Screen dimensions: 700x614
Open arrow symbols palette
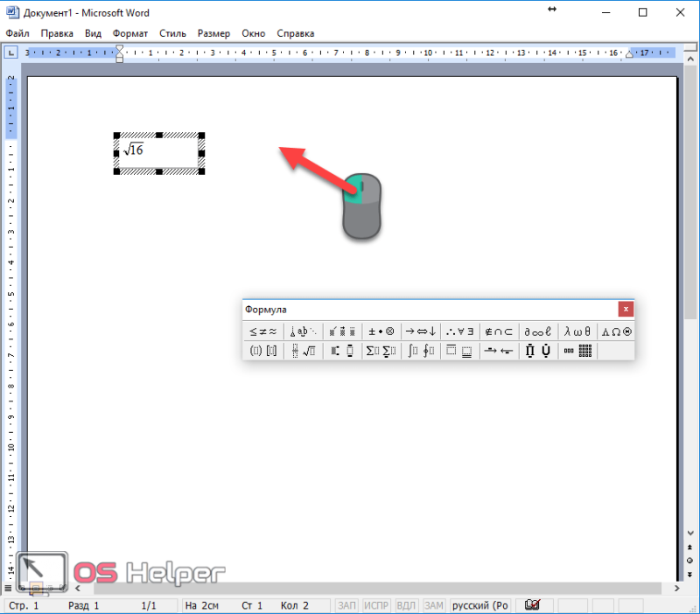421,331
